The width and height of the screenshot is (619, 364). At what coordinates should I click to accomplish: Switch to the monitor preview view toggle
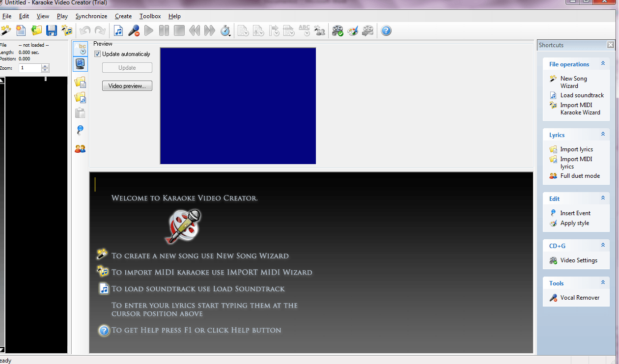(80, 64)
